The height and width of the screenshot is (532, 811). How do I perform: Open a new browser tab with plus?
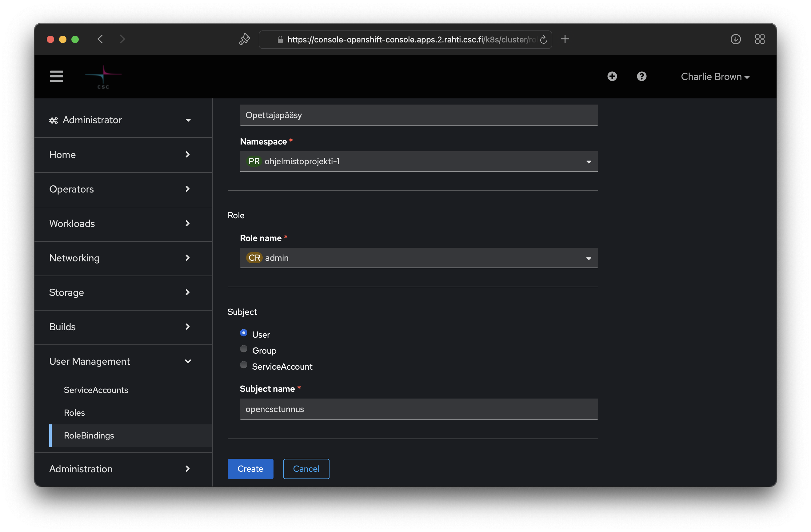click(x=565, y=39)
